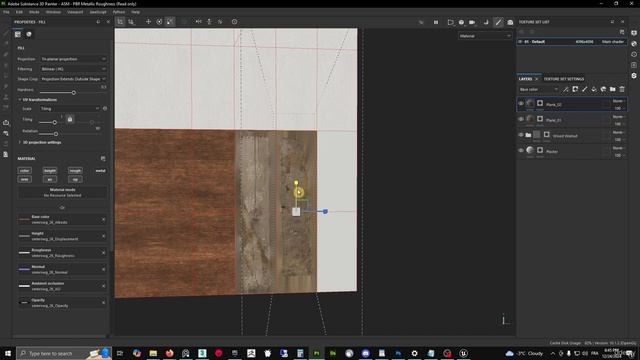
Task: Click the video camera view icon
Action: click(x=472, y=22)
